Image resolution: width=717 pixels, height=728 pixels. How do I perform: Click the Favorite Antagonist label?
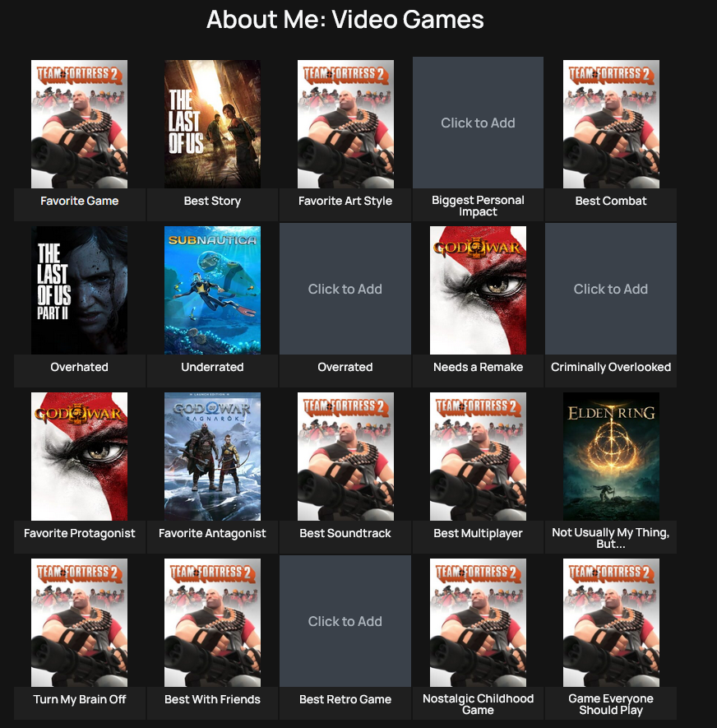click(212, 534)
